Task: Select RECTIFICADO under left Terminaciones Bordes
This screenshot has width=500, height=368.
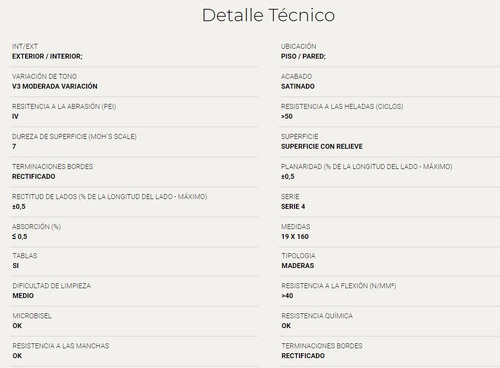Action: (x=34, y=176)
